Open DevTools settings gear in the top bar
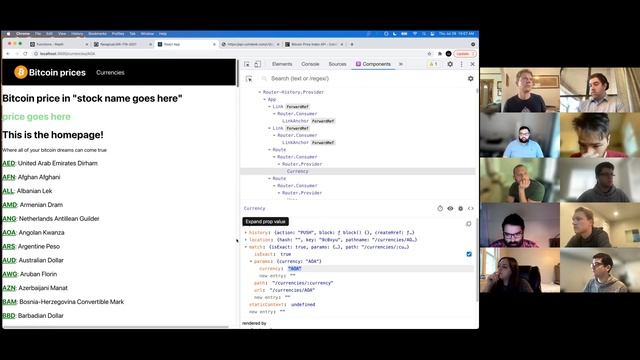The width and height of the screenshot is (640, 360). [x=450, y=64]
